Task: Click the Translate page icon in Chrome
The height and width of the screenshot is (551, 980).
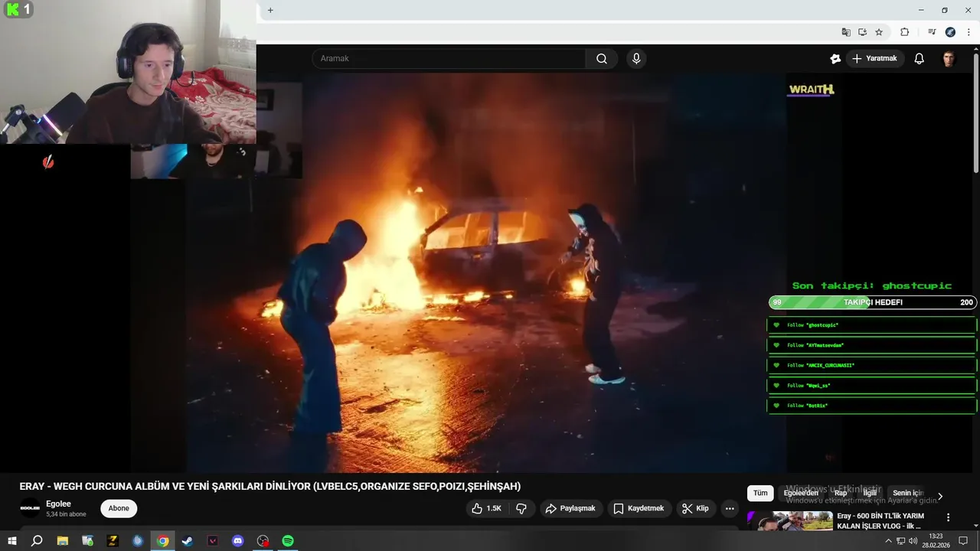Action: (846, 32)
